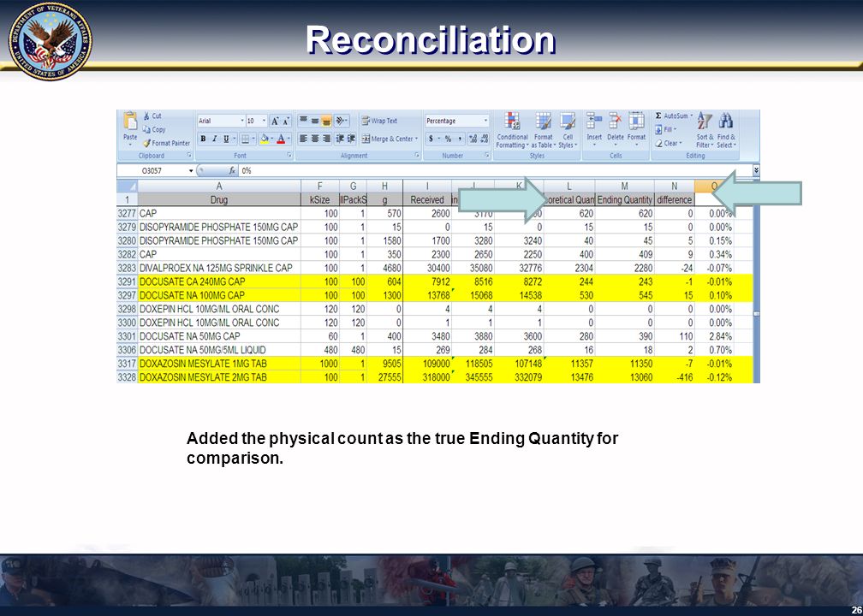
Task: Click the Delete cells icon
Action: pyautogui.click(x=616, y=121)
